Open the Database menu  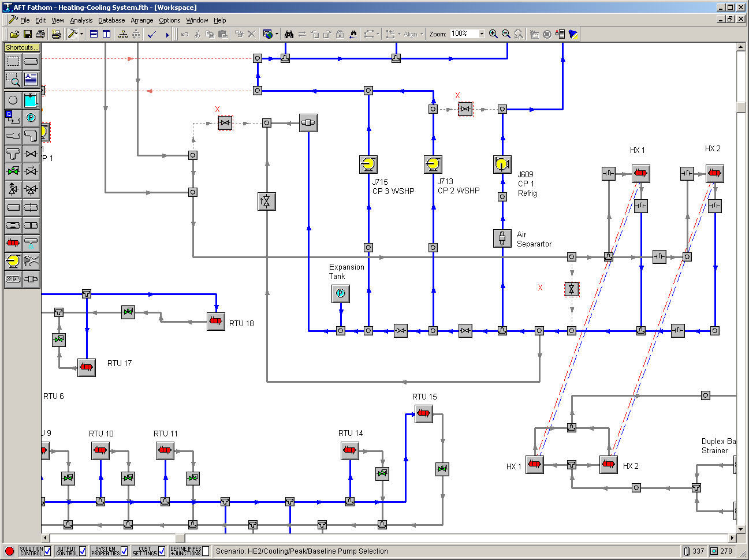point(111,20)
